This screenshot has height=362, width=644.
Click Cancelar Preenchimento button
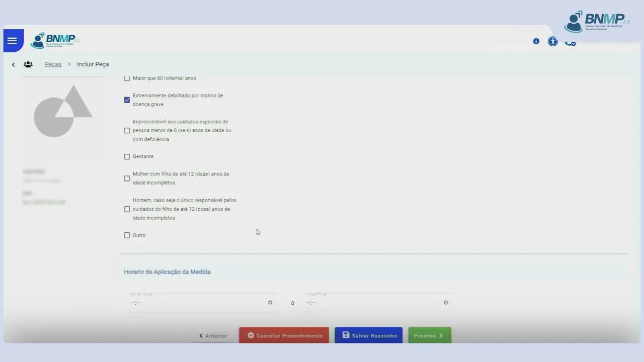pos(284,335)
